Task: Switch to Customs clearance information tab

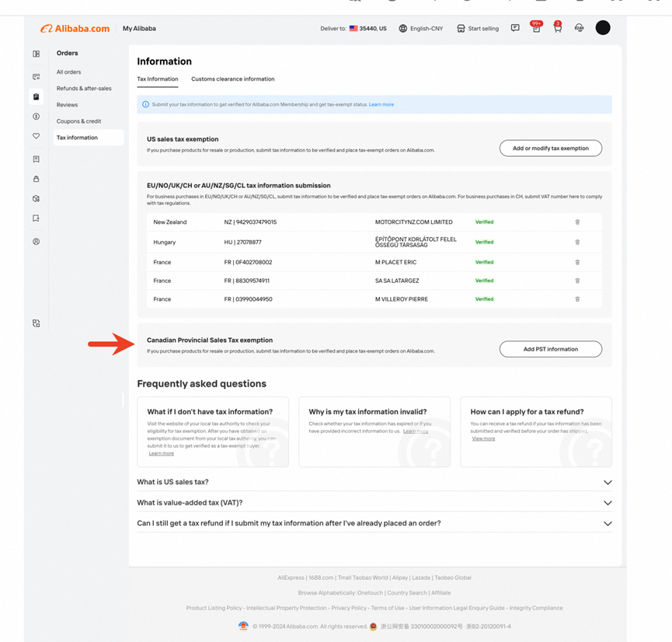Action: pyautogui.click(x=232, y=79)
